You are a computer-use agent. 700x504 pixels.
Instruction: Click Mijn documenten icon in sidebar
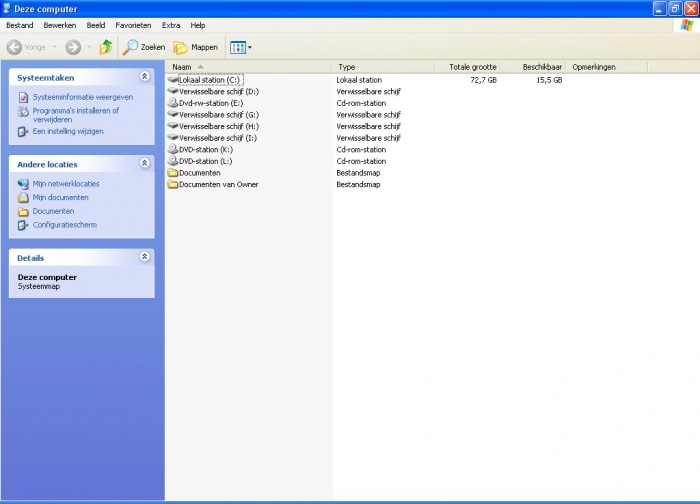point(23,198)
